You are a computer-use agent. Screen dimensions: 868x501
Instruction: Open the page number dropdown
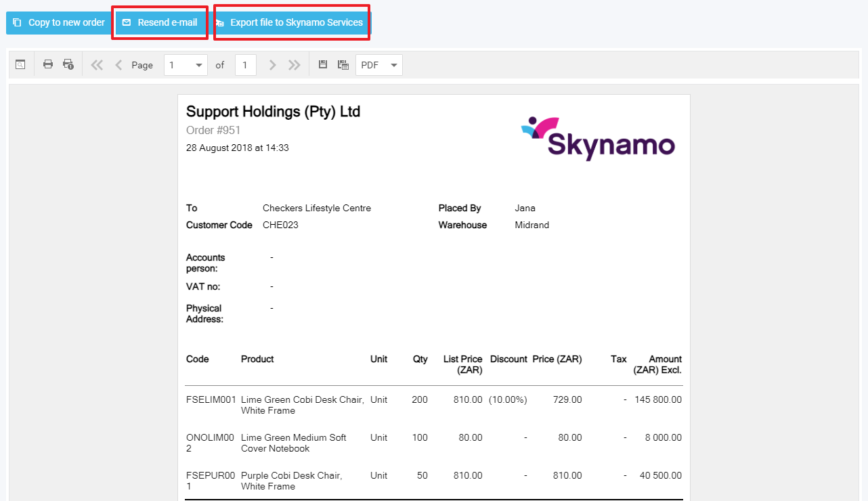pos(199,65)
